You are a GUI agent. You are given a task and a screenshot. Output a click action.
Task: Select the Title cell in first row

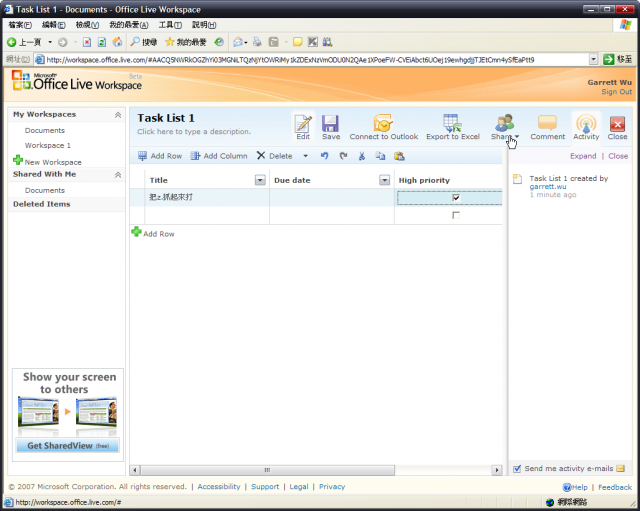207,197
